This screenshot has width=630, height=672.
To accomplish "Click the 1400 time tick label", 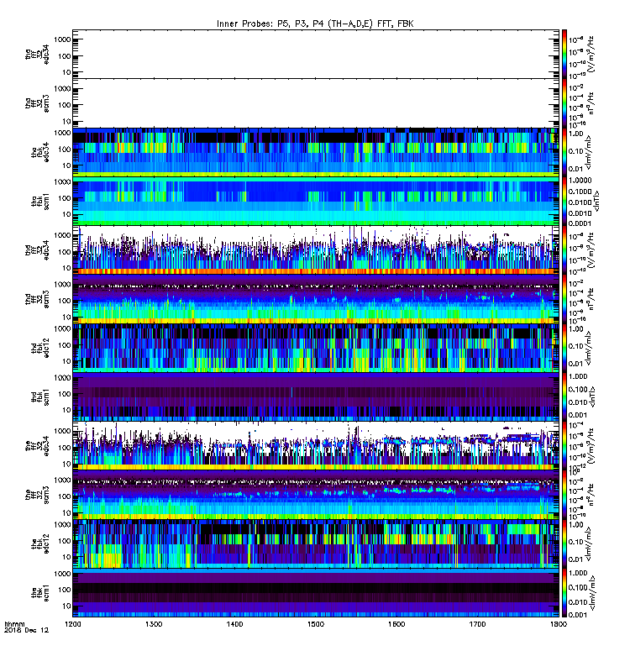I will 235,624.
